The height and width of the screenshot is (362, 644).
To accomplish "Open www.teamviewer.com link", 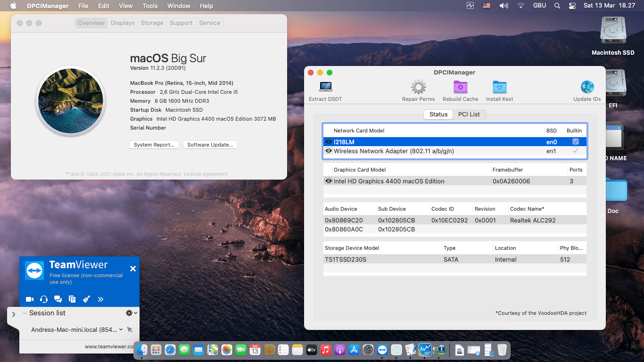I will click(109, 346).
